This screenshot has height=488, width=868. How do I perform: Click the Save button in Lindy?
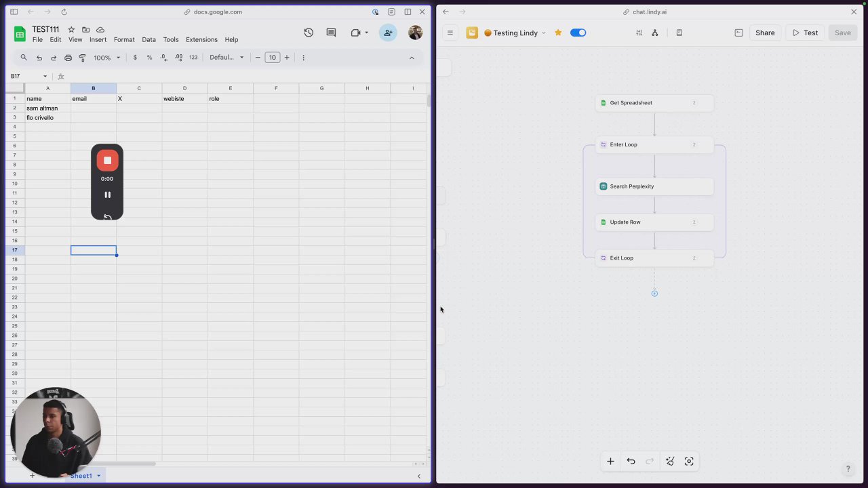point(842,33)
